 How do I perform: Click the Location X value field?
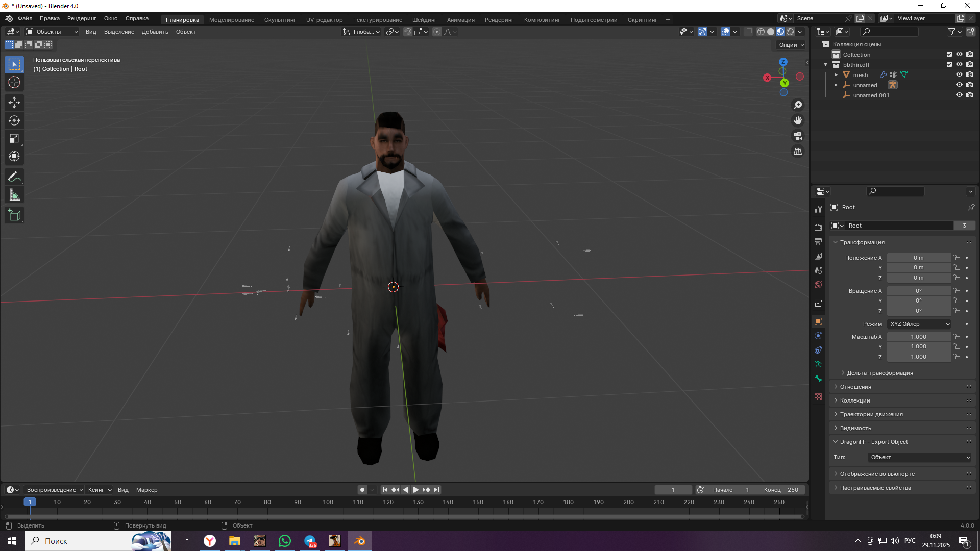coord(918,258)
